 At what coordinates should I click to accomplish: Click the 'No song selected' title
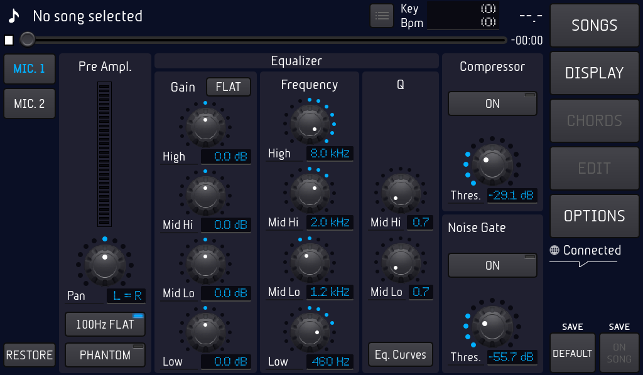pyautogui.click(x=87, y=16)
